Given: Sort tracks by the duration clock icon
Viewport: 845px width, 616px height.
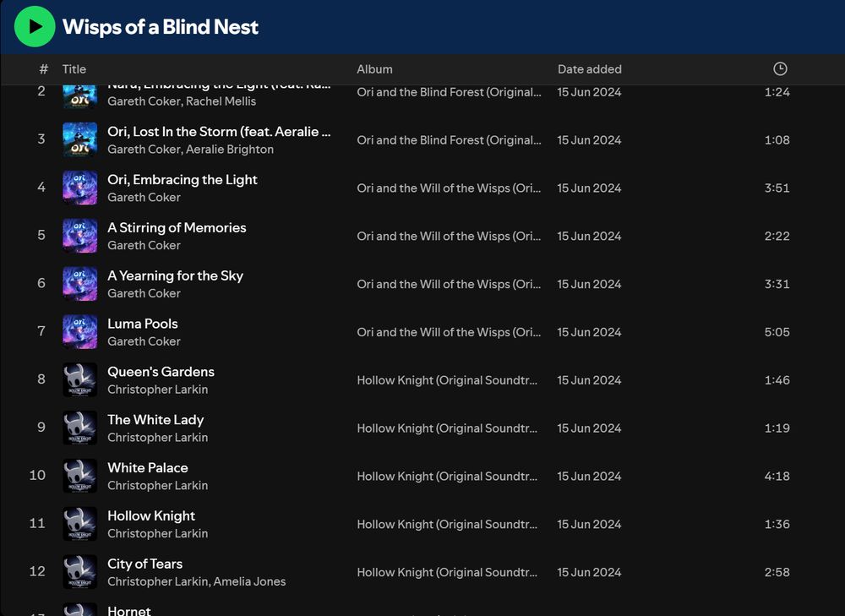Looking at the screenshot, I should tap(780, 69).
